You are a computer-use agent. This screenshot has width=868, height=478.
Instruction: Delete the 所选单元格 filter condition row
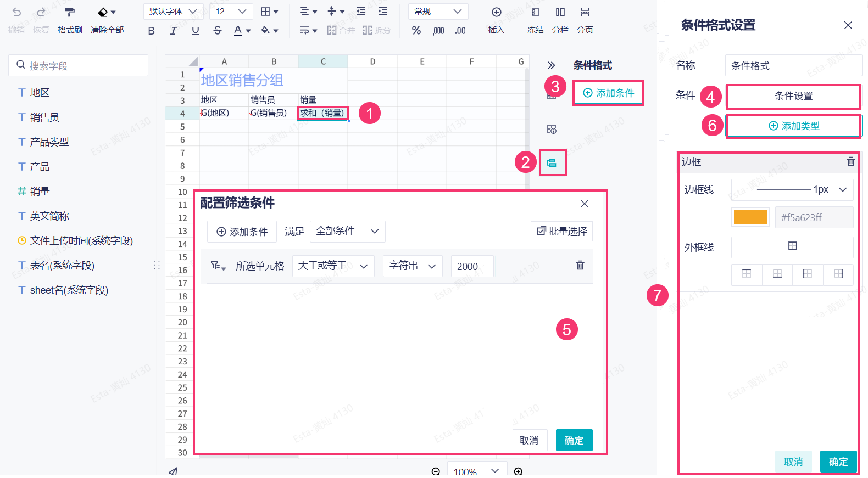(x=580, y=266)
